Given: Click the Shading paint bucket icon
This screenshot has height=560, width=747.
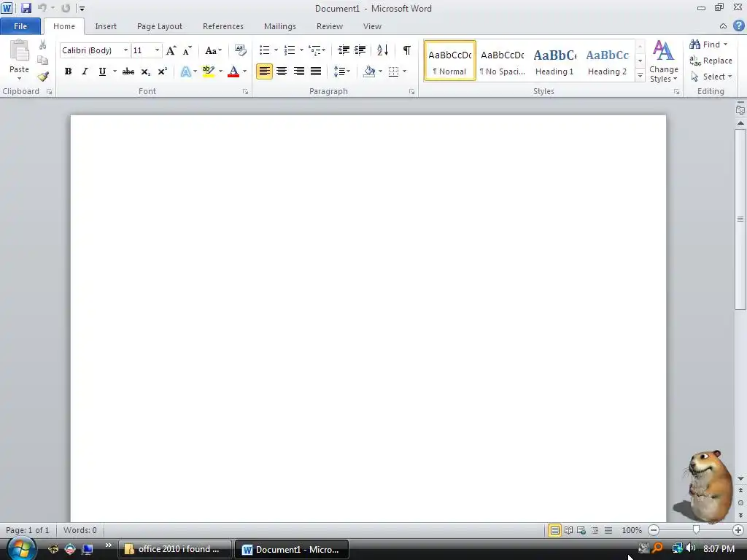Looking at the screenshot, I should [369, 71].
